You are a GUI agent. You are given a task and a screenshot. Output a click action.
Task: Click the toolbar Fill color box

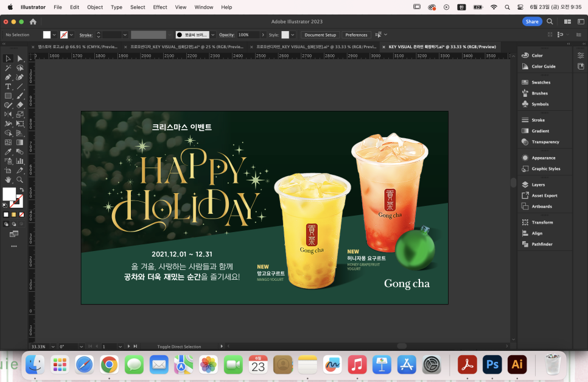tap(9, 194)
